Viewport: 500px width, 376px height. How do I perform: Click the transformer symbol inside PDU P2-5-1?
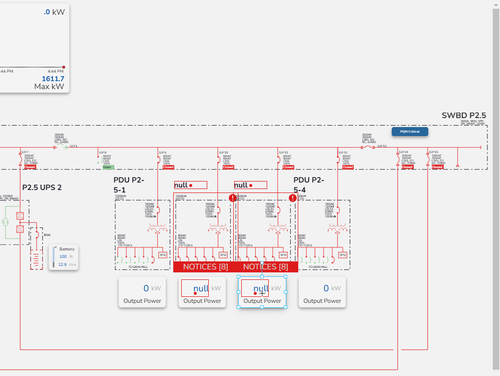(x=157, y=229)
